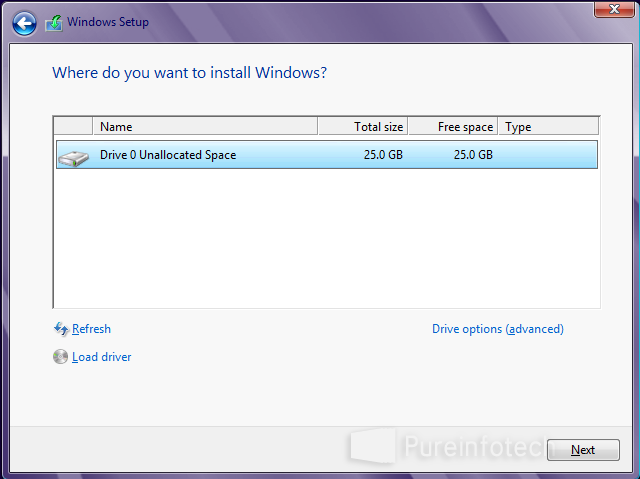Screen dimensions: 640x479
Task: Sort by the Type column header
Action: [x=548, y=126]
